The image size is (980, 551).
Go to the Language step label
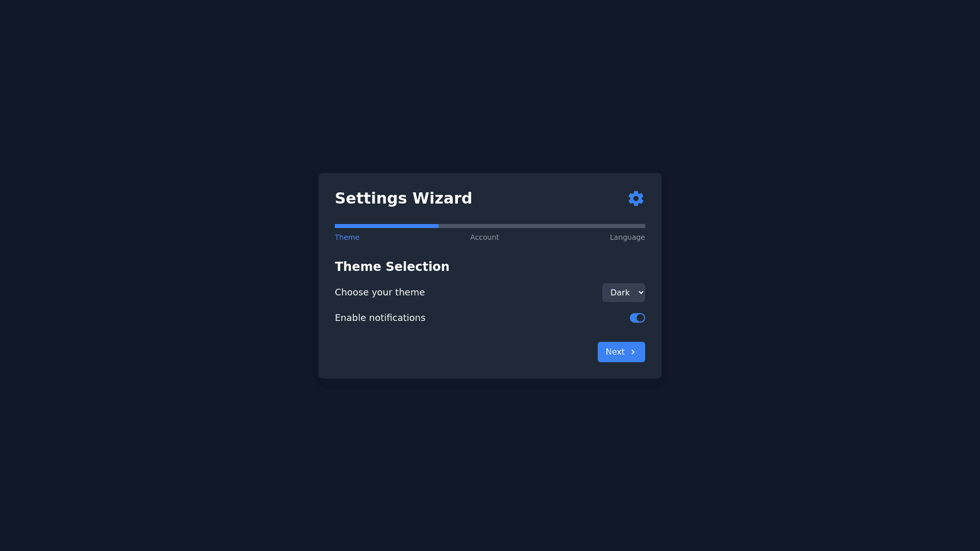click(627, 237)
